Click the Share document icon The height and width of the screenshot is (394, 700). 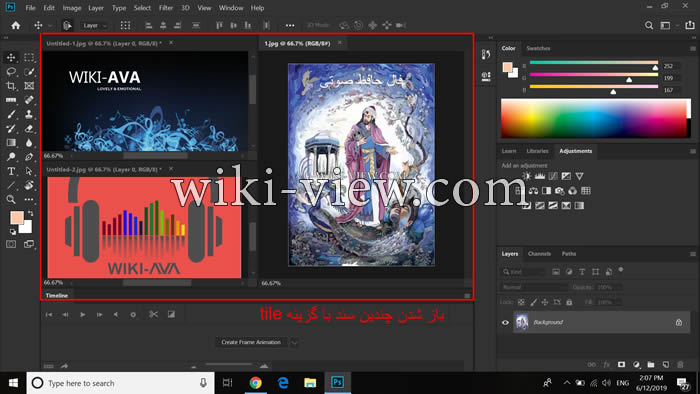pos(690,25)
